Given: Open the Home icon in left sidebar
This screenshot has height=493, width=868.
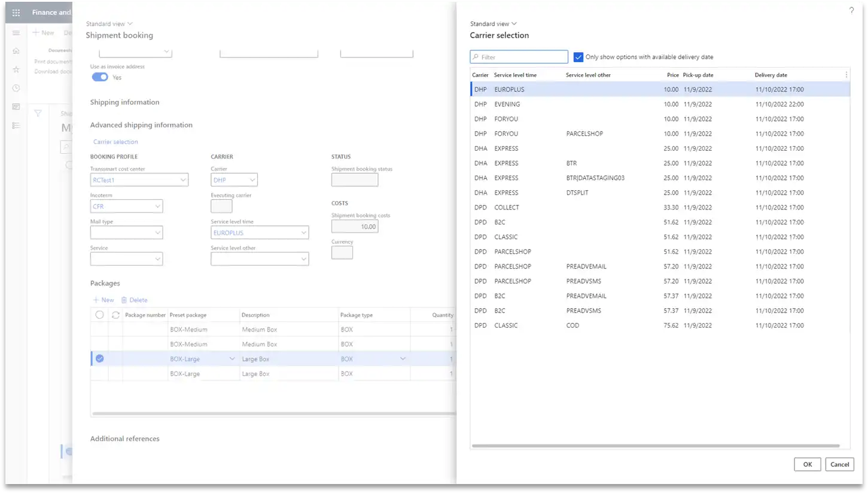Looking at the screenshot, I should tap(16, 51).
